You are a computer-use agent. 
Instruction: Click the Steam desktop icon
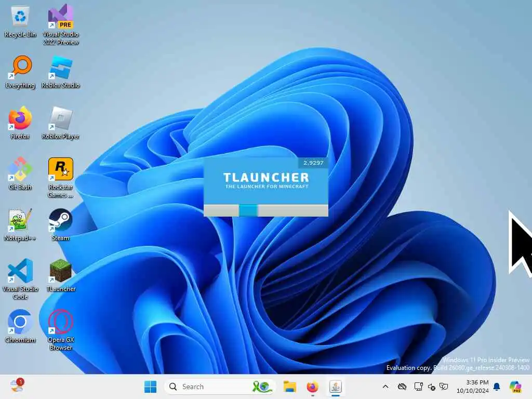60,225
